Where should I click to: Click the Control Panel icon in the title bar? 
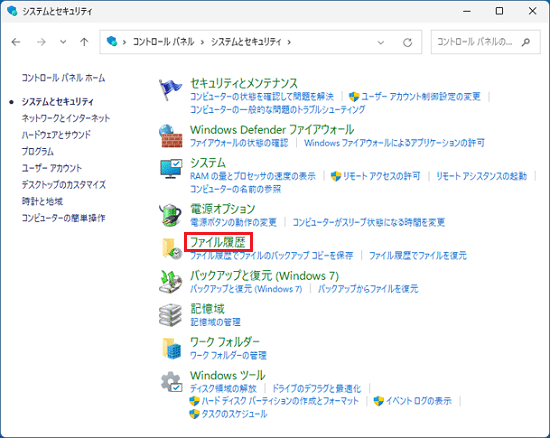[12, 11]
